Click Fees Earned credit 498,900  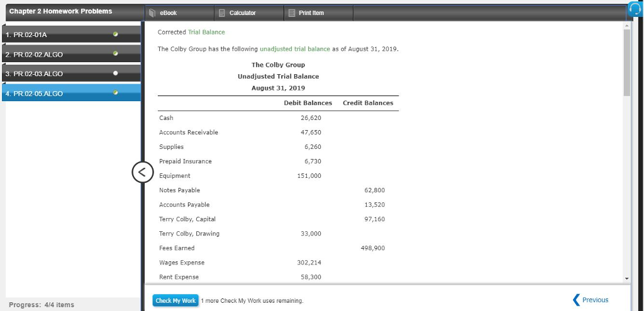pos(373,248)
